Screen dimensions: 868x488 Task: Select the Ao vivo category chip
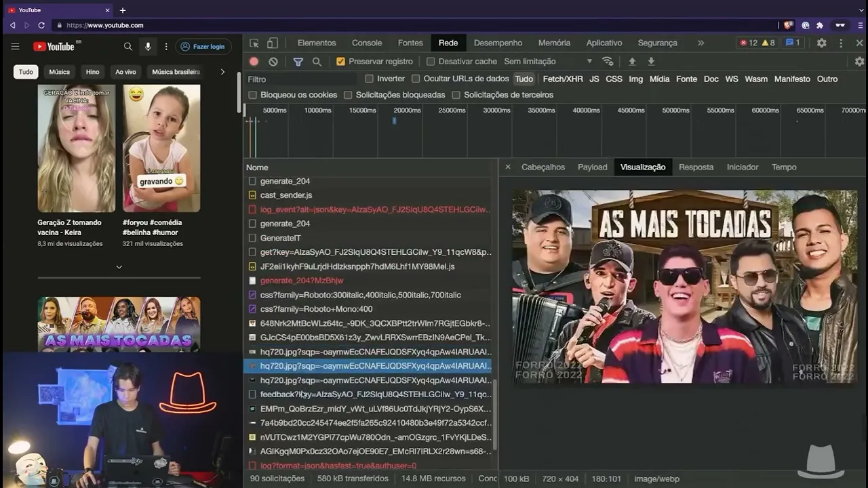click(125, 72)
